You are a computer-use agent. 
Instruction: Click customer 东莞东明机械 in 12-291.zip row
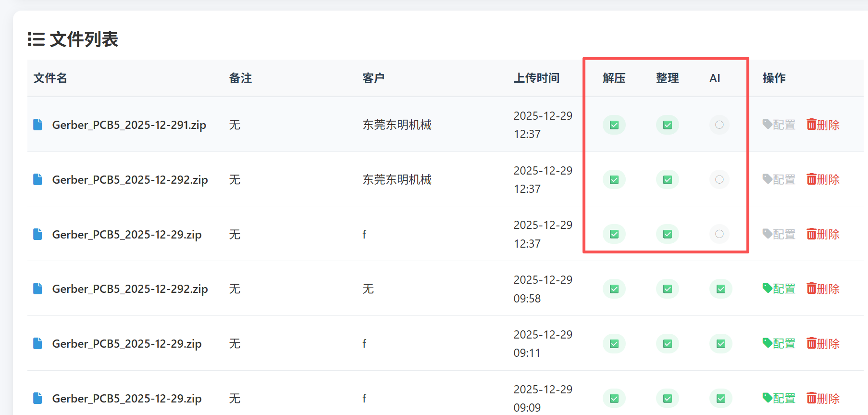pos(397,125)
